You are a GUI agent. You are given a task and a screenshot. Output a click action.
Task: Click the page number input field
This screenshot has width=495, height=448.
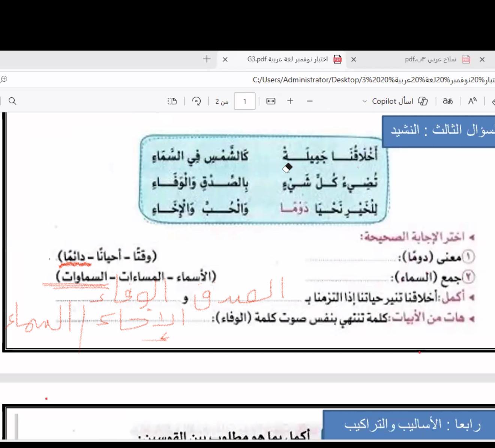[x=244, y=101]
